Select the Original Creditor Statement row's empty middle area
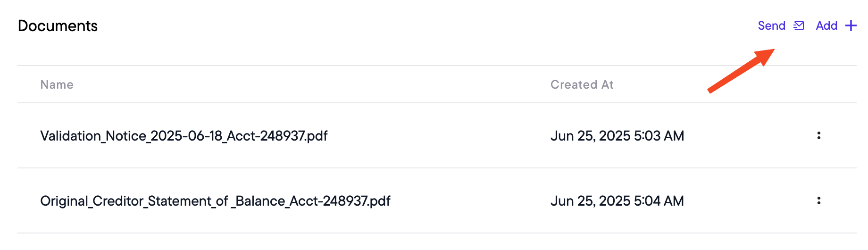The height and width of the screenshot is (250, 868). click(x=469, y=201)
